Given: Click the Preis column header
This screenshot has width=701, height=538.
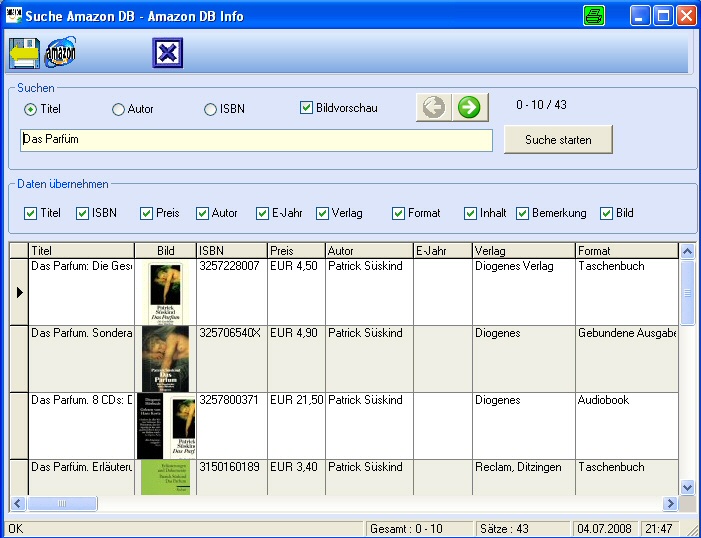Looking at the screenshot, I should pos(295,250).
